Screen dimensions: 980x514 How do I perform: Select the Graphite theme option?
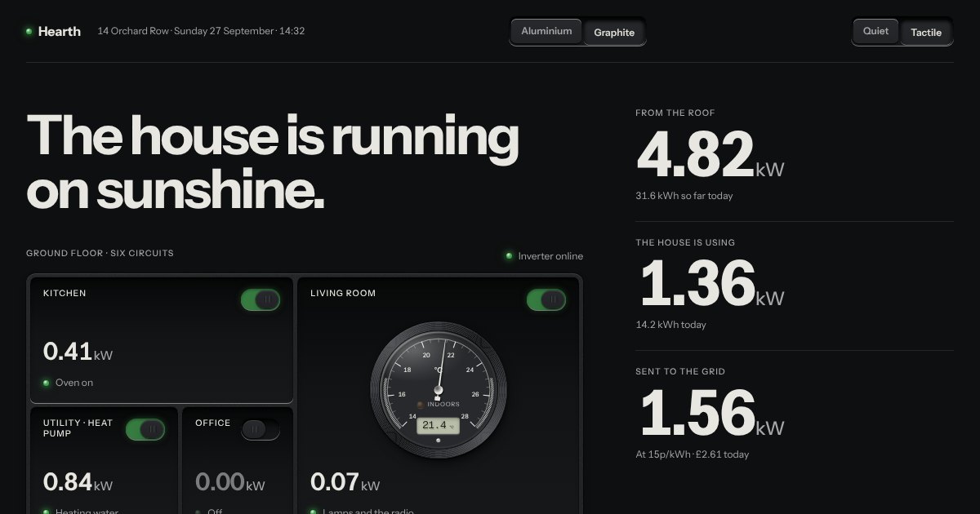tap(614, 33)
